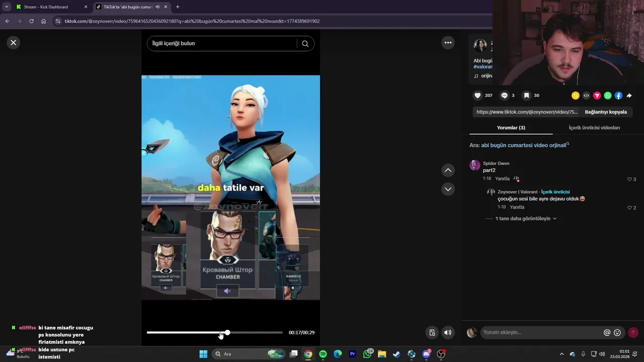Image resolution: width=644 pixels, height=362 pixels.
Task: Show hidden system tray icons chevron
Action: click(x=561, y=354)
